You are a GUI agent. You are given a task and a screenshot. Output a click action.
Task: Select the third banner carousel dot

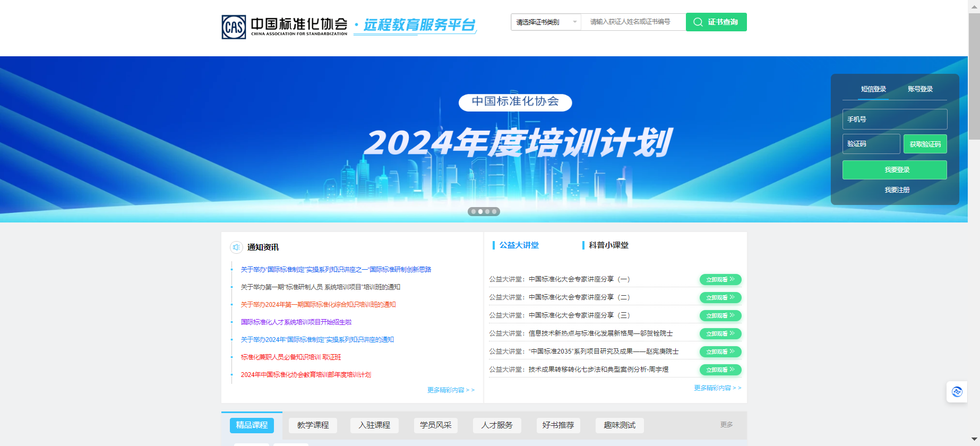pyautogui.click(x=487, y=211)
